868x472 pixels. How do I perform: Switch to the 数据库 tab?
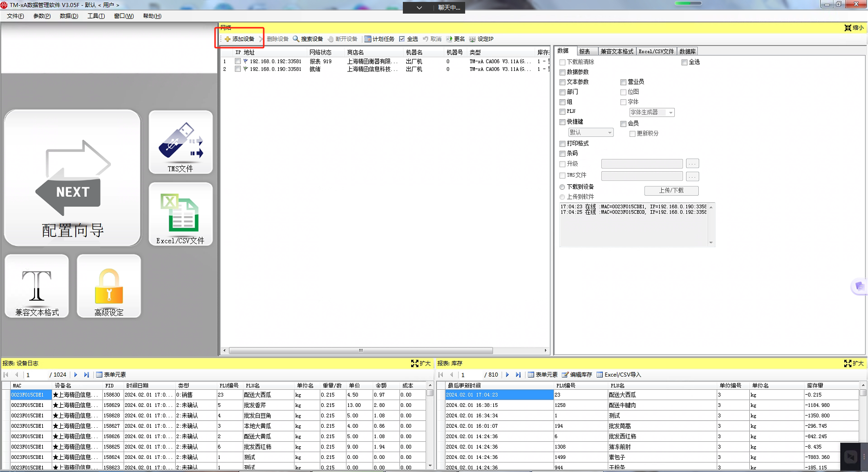point(687,51)
